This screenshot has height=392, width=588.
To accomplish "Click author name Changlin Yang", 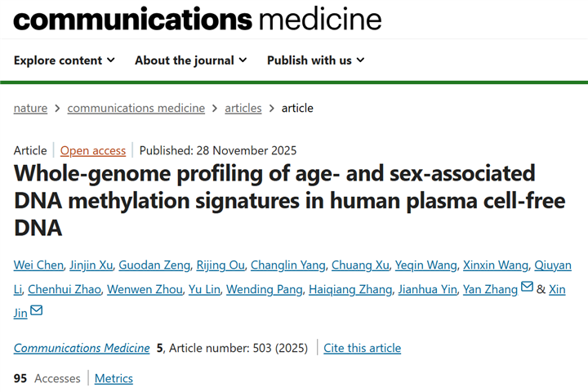I will pos(288,265).
